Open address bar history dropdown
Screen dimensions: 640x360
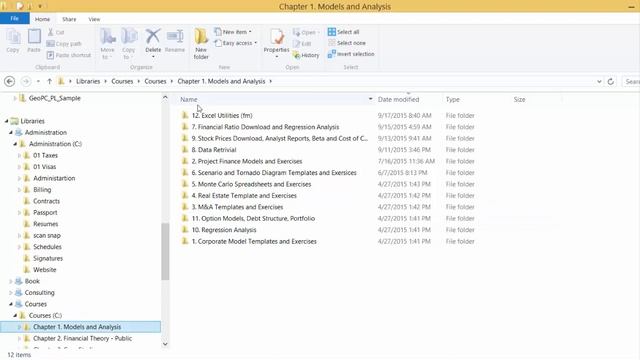click(599, 82)
